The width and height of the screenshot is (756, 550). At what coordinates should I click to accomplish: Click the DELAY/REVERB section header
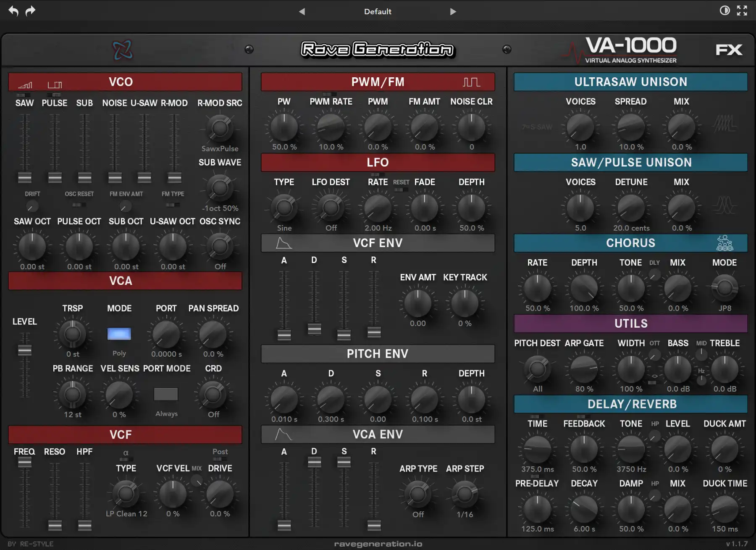(x=631, y=404)
